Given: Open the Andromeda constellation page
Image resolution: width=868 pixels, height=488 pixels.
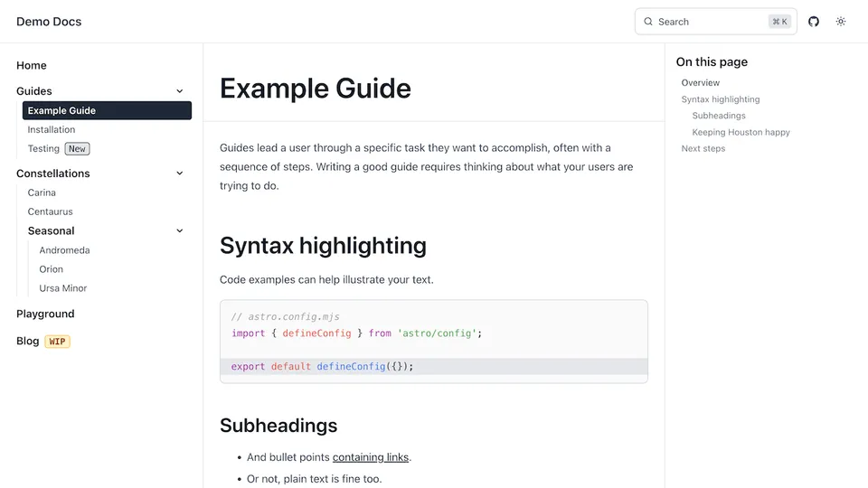Looking at the screenshot, I should pyautogui.click(x=64, y=250).
